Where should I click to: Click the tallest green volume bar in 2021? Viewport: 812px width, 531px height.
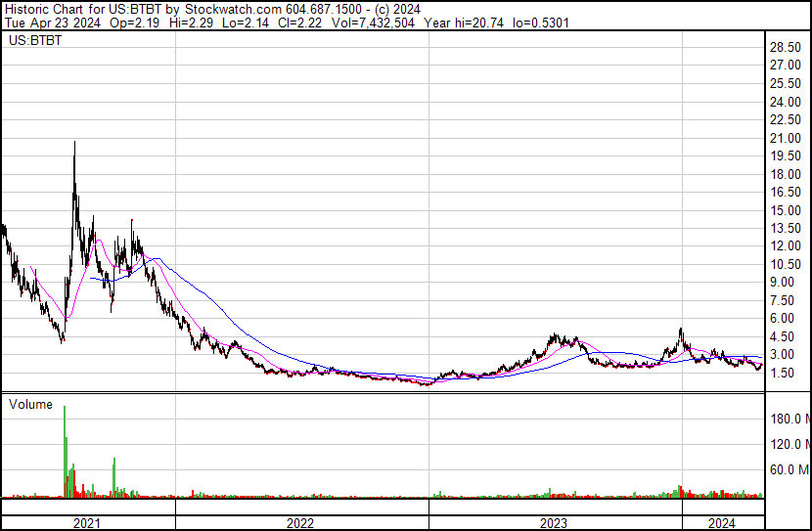[x=65, y=408]
